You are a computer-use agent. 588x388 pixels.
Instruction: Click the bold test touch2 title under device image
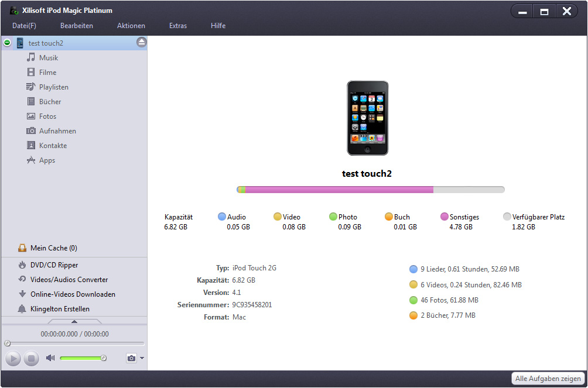[367, 174]
